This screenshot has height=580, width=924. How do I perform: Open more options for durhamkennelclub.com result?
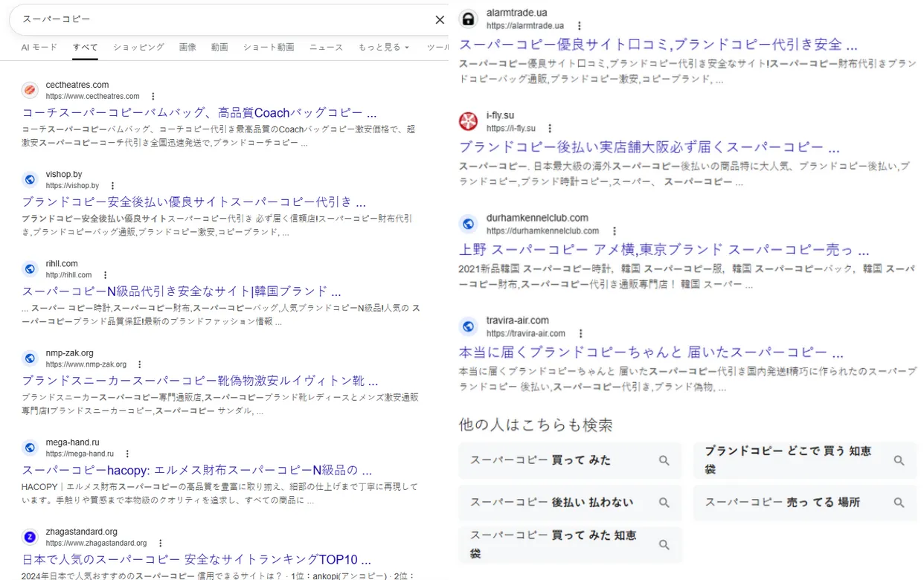(615, 231)
